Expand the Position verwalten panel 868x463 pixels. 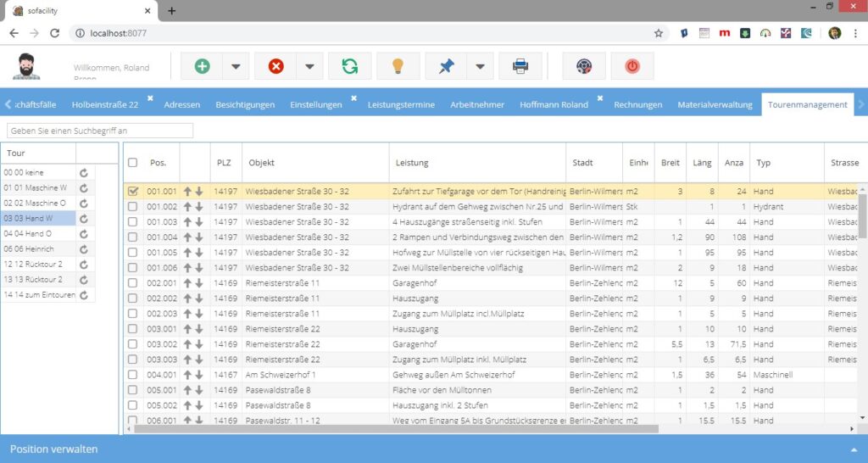tap(854, 449)
